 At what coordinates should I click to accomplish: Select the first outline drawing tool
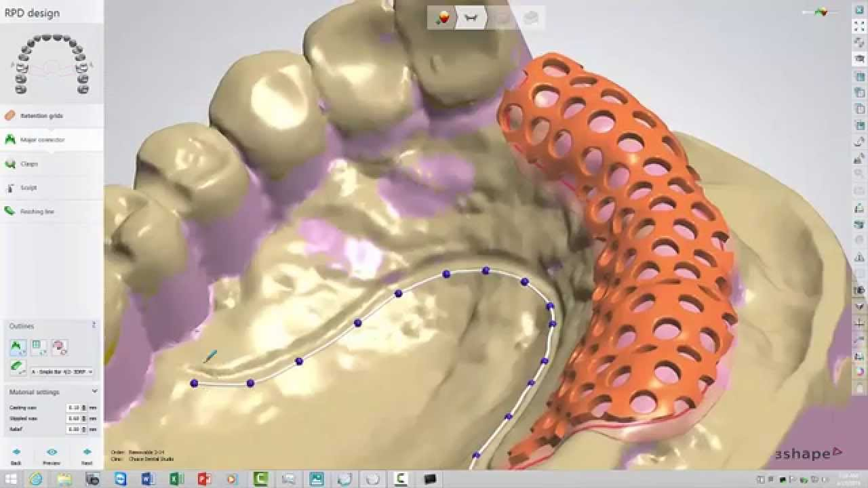click(x=18, y=347)
